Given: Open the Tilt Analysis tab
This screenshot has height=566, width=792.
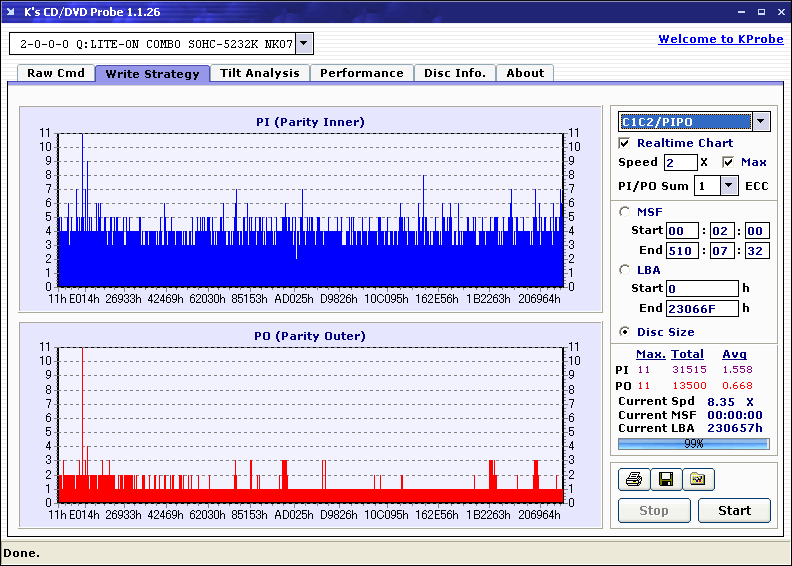Looking at the screenshot, I should coord(260,73).
